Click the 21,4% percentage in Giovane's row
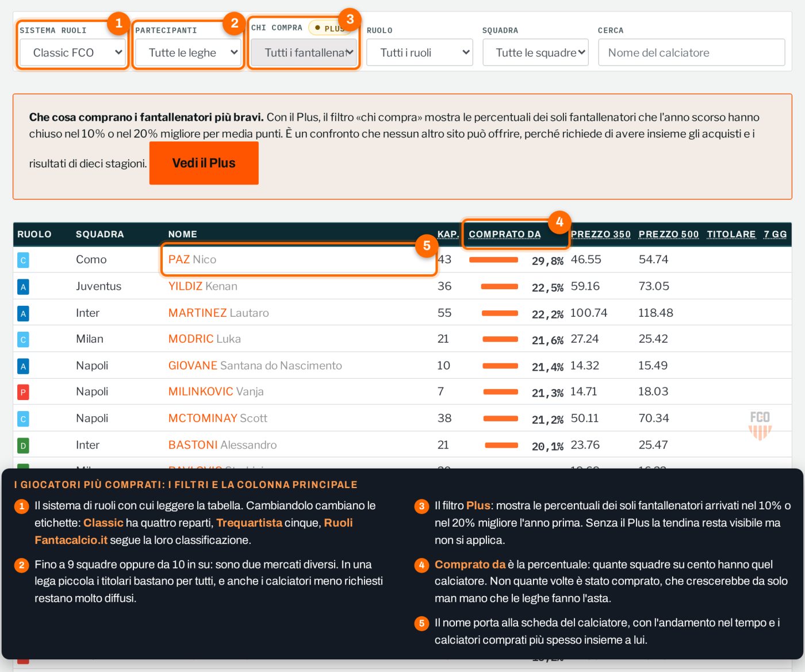 pyautogui.click(x=547, y=367)
